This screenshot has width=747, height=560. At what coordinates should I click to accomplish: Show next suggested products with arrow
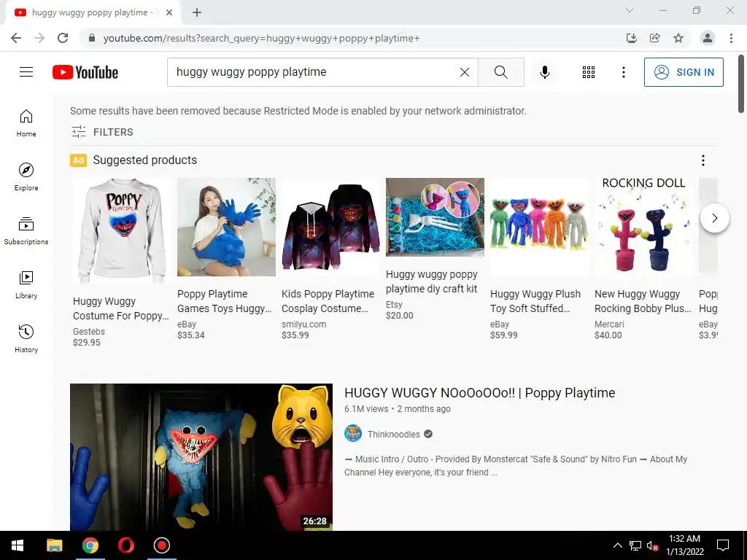(715, 218)
